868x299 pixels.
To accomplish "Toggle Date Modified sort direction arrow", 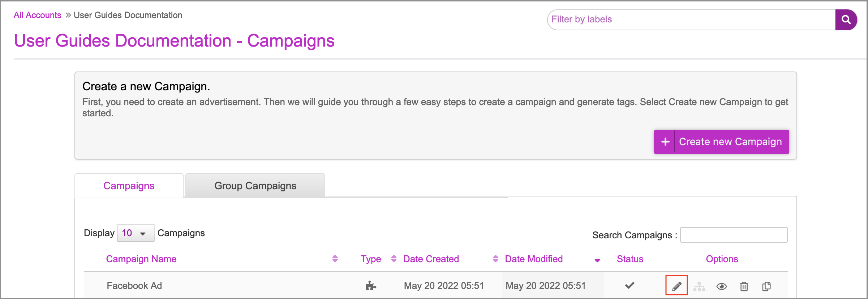I will click(597, 260).
